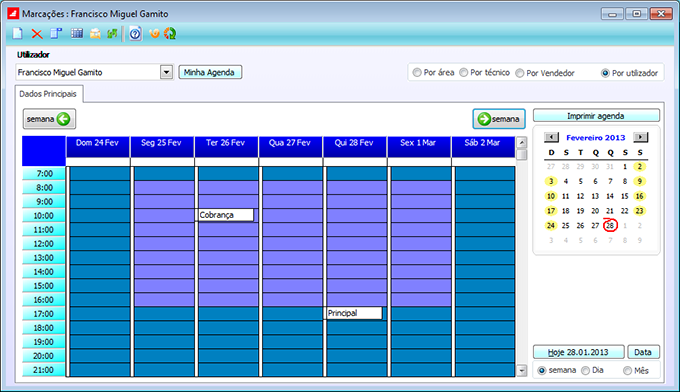Click the Data button
Screen dimensions: 680x392
643,352
